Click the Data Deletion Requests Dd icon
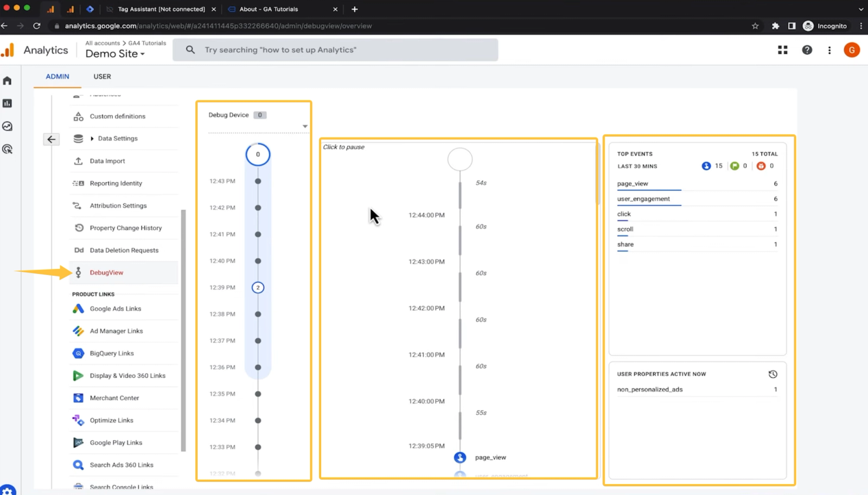 pyautogui.click(x=79, y=250)
